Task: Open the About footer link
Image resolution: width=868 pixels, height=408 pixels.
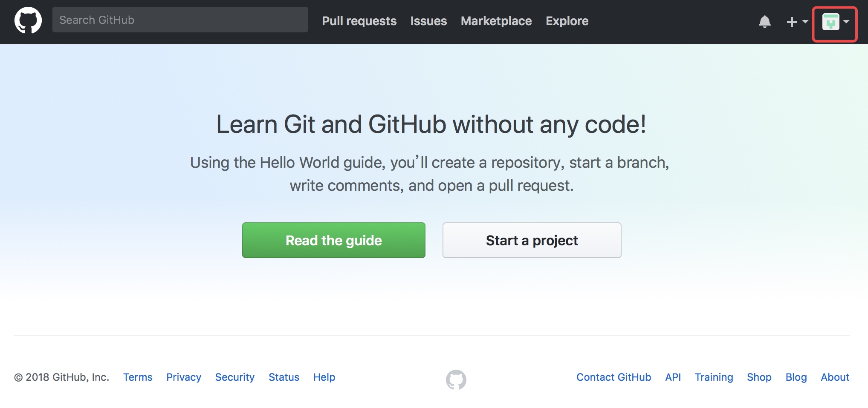Action: [835, 377]
